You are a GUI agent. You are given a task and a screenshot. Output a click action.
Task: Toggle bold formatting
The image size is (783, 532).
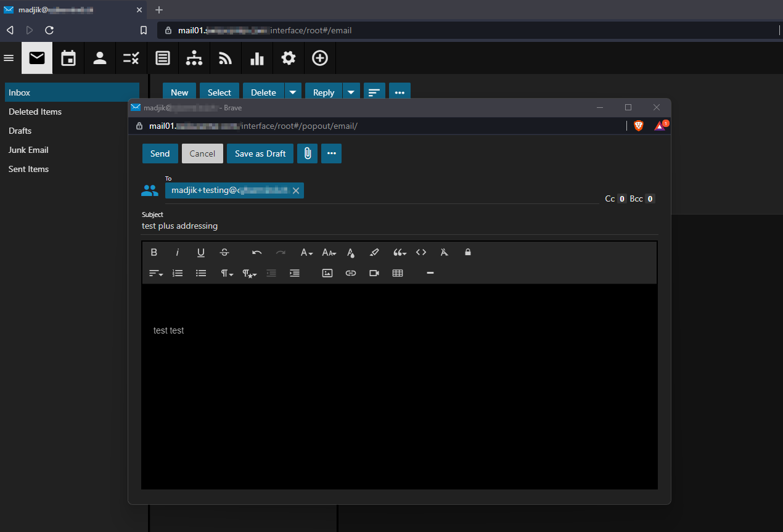click(154, 252)
